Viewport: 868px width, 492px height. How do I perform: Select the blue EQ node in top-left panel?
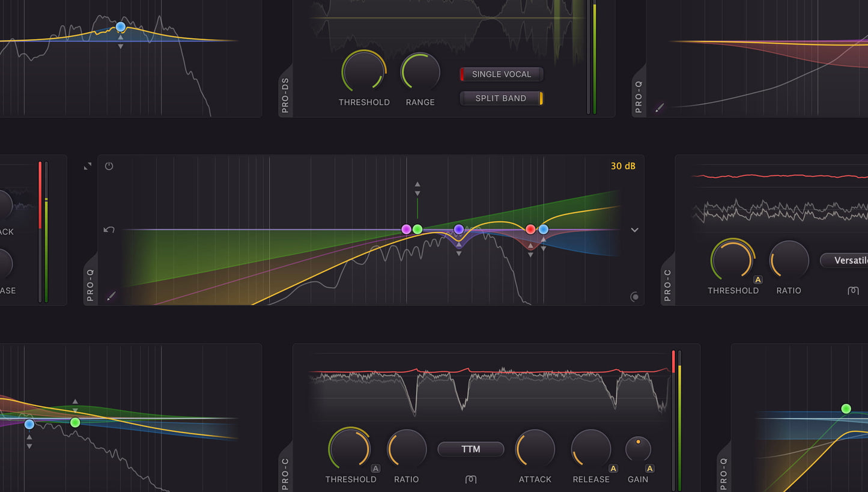point(121,26)
